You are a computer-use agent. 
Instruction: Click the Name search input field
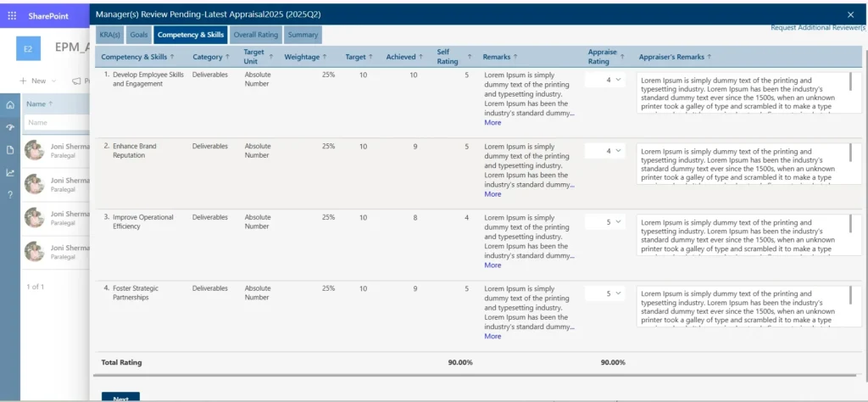[x=57, y=122]
